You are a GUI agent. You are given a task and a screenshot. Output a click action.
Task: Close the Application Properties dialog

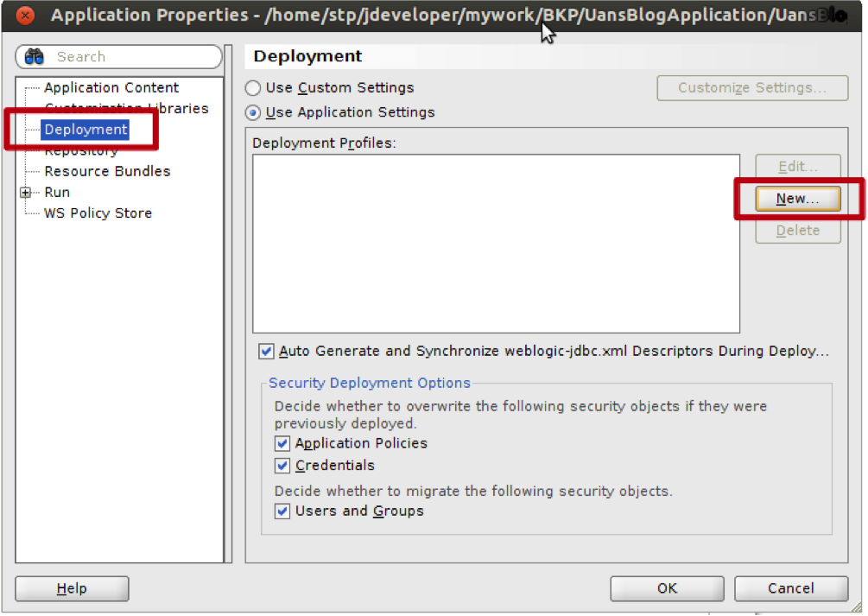(x=25, y=15)
